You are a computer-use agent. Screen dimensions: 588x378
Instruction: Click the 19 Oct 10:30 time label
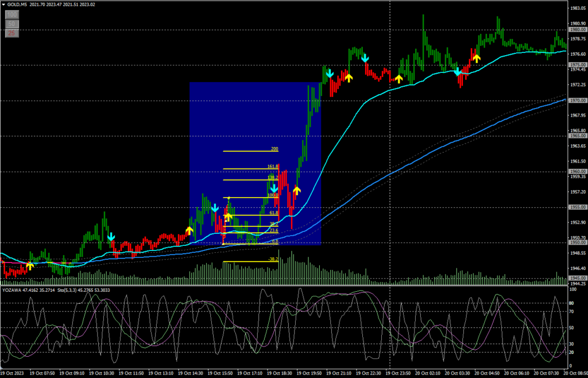[102, 373]
